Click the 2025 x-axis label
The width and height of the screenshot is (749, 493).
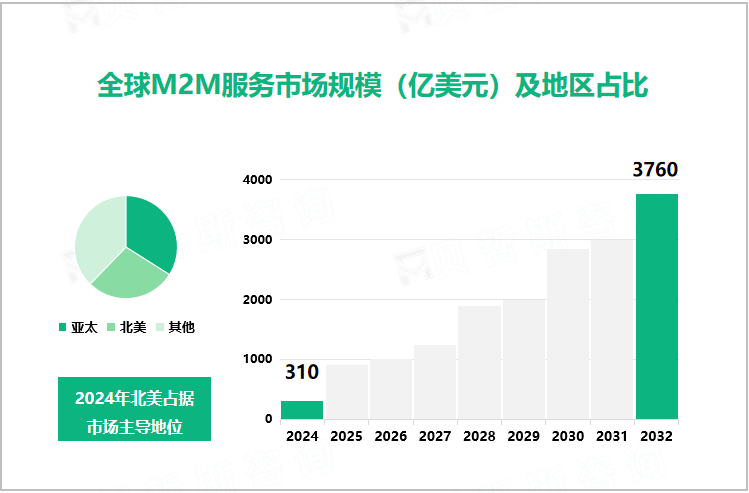click(x=346, y=436)
